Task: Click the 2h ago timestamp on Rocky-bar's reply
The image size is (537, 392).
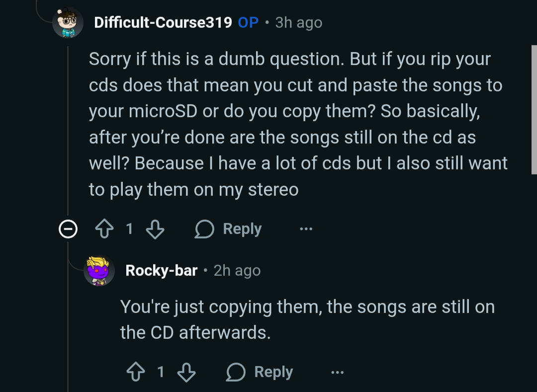Action: pos(237,270)
